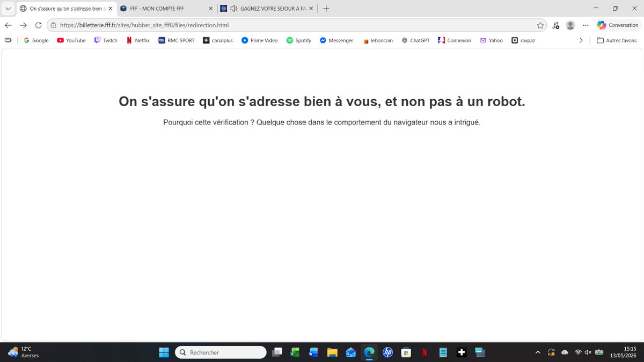This screenshot has width=644, height=362.
Task: Open Outlook from the taskbar
Action: 350,352
